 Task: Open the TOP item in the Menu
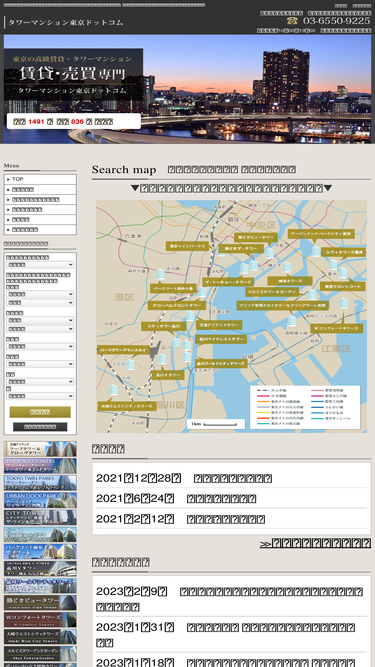[x=40, y=179]
